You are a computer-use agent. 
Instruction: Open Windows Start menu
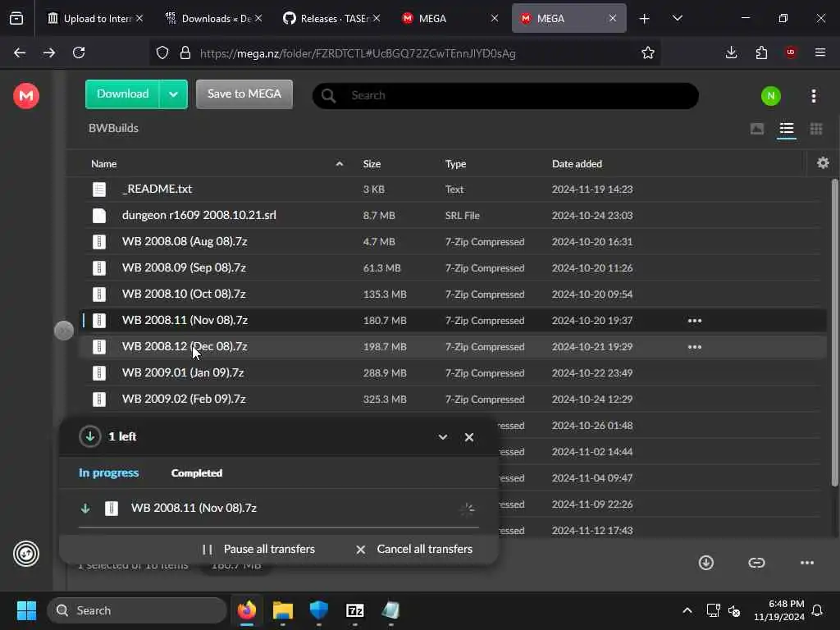26,610
